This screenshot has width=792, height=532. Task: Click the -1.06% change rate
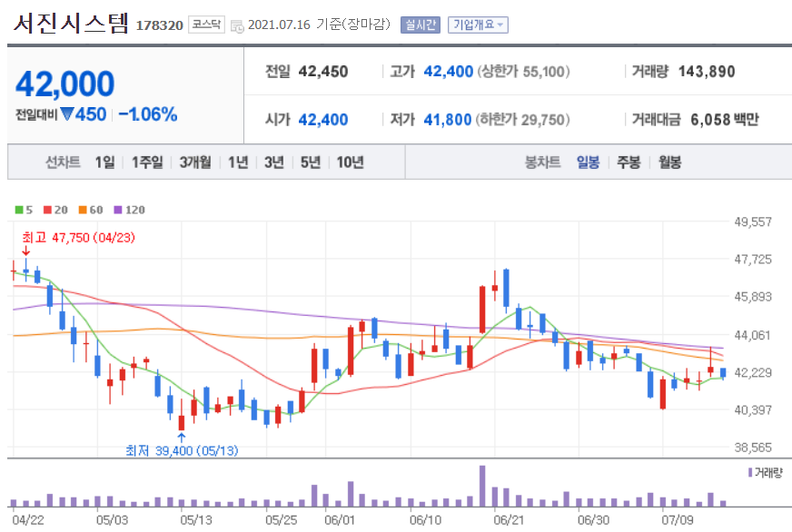148,114
